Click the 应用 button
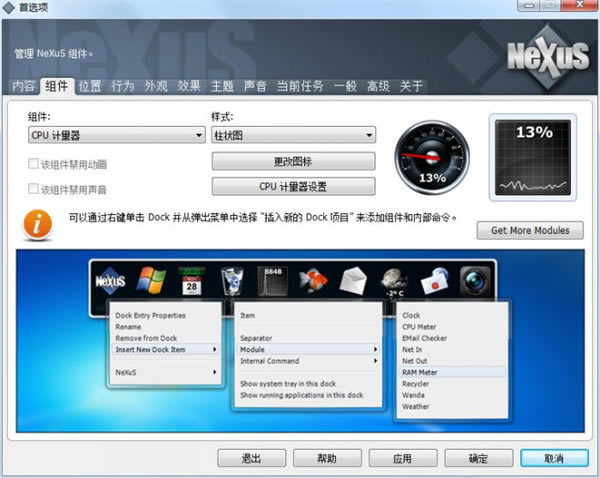This screenshot has width=600, height=478. (x=403, y=458)
